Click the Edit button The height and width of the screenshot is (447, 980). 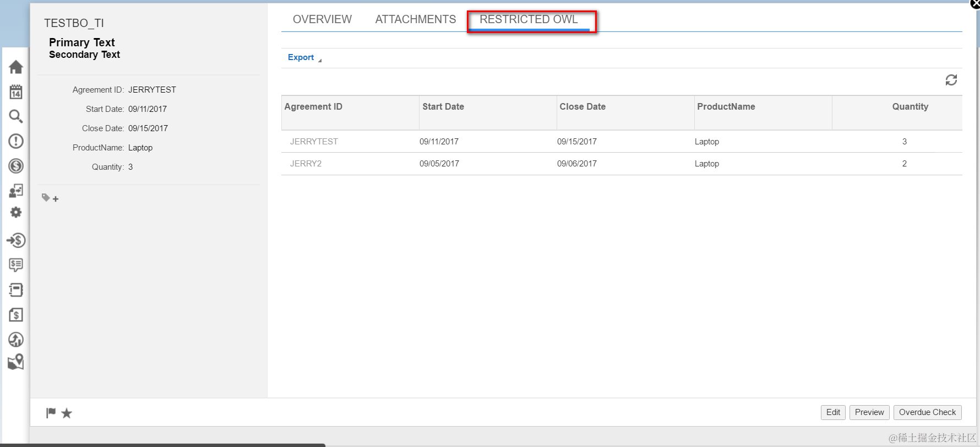tap(833, 412)
